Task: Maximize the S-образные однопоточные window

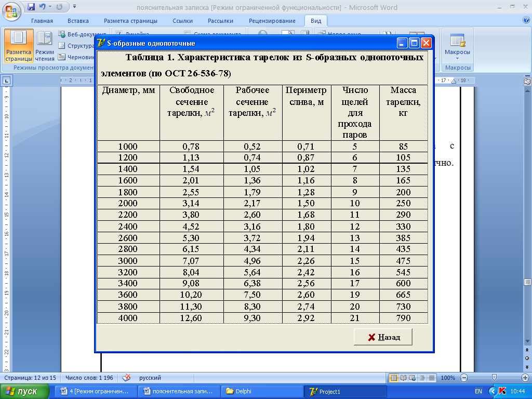Action: tap(414, 43)
